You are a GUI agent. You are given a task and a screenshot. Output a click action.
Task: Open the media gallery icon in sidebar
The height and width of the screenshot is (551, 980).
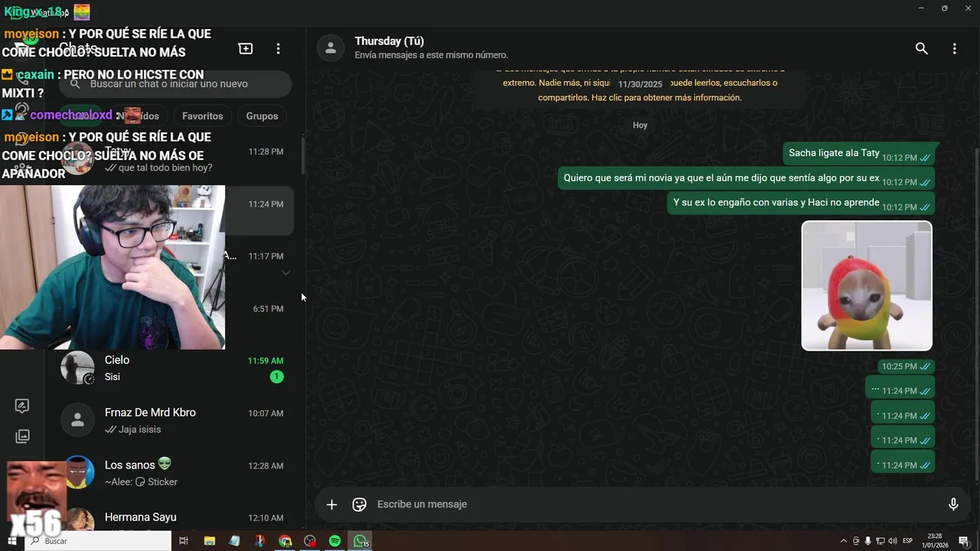click(x=22, y=436)
